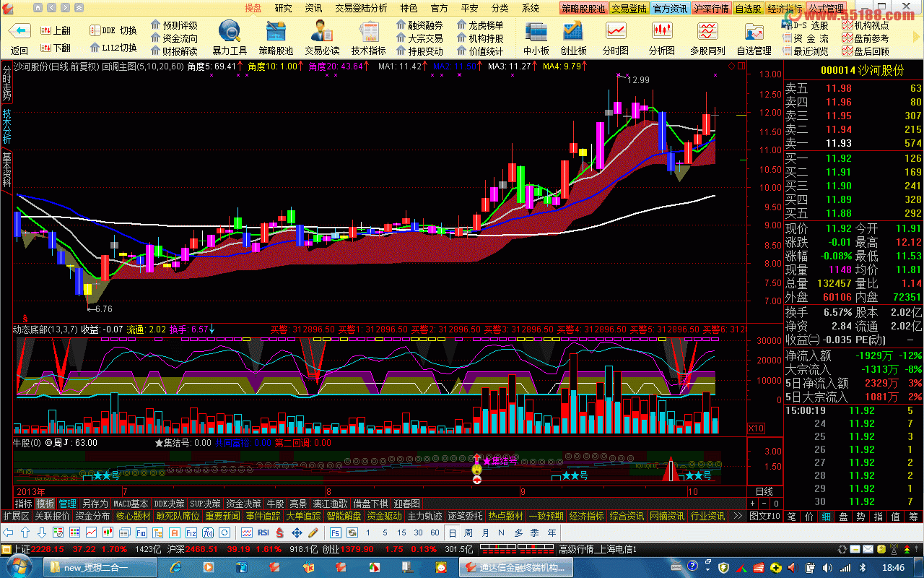Click the RSI indicator icon

263,532
